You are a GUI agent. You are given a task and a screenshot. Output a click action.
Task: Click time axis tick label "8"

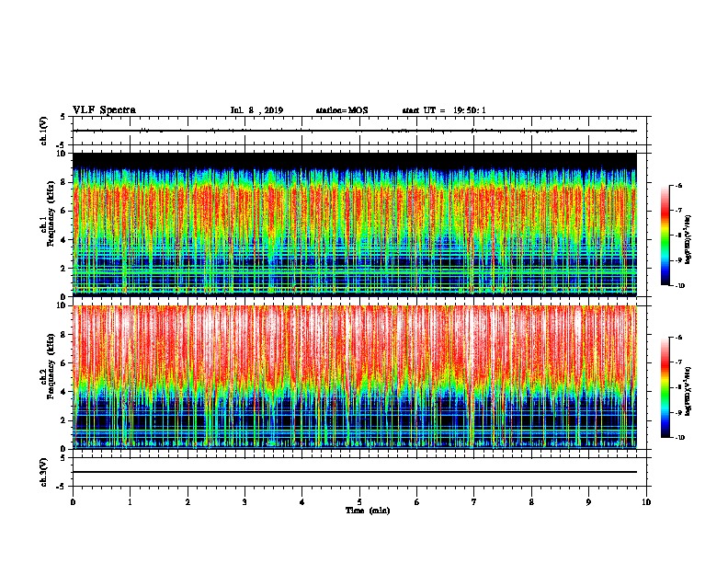[x=531, y=502]
